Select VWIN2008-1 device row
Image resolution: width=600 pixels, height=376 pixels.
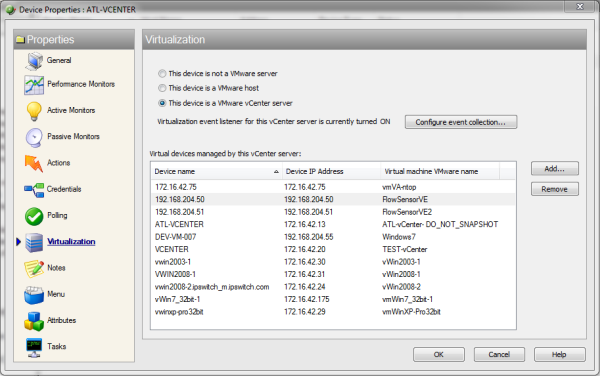tap(333, 274)
